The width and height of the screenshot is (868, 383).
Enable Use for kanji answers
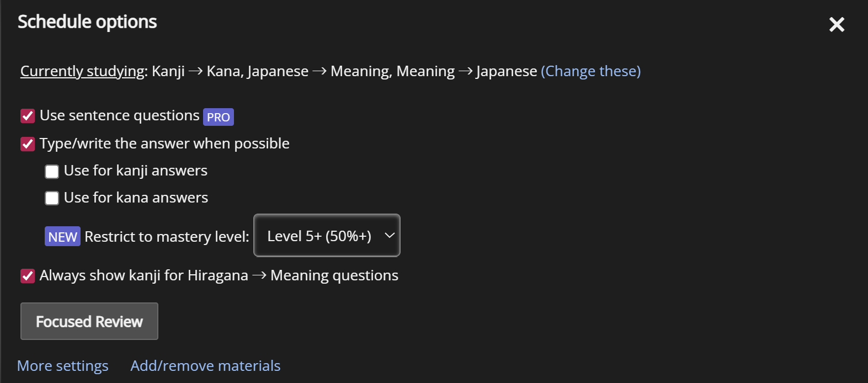52,172
